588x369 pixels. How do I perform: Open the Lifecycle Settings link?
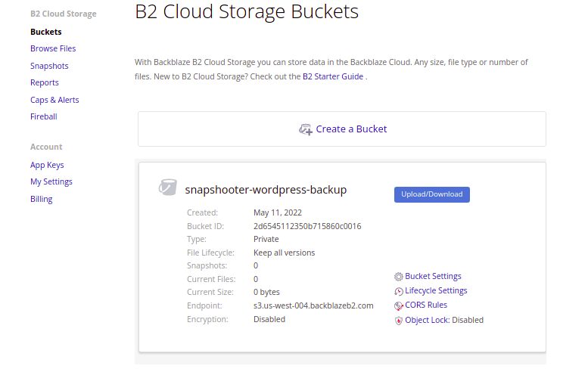pos(436,290)
